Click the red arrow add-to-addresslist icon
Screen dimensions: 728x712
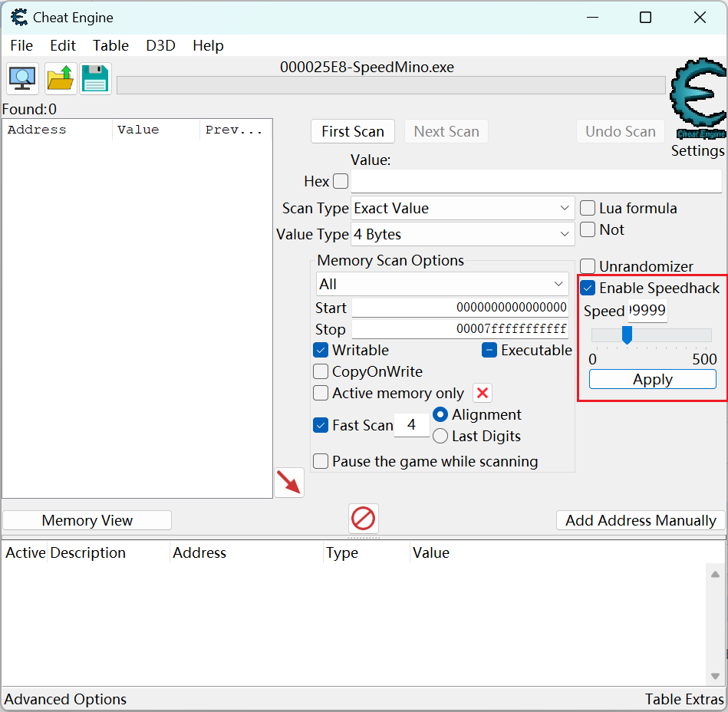click(288, 482)
